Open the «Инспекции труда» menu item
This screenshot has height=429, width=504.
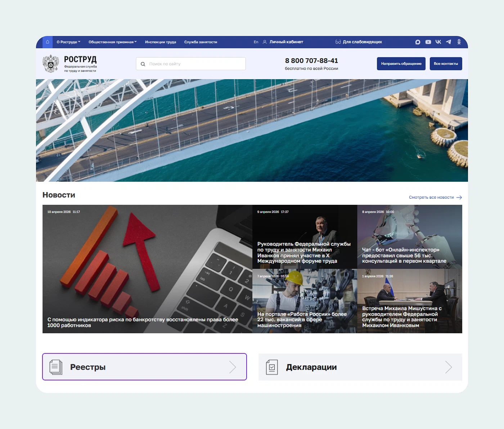tap(161, 42)
